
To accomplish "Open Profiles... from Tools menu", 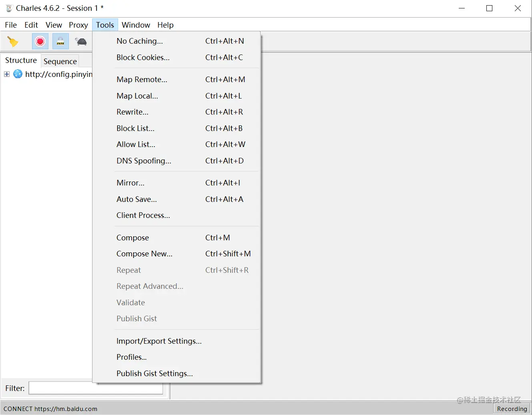I will point(177,357).
